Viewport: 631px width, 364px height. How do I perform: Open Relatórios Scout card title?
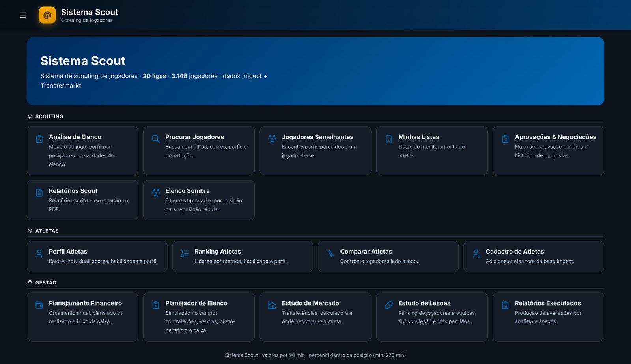[x=73, y=190]
